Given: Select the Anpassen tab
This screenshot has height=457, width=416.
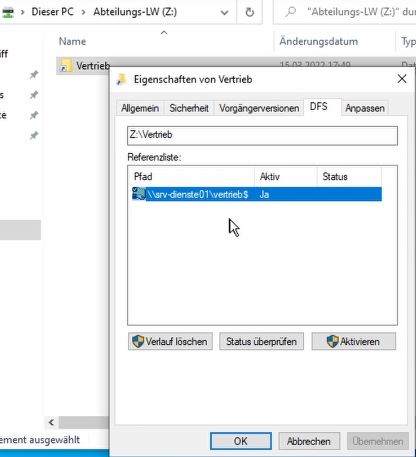Looking at the screenshot, I should 365,108.
